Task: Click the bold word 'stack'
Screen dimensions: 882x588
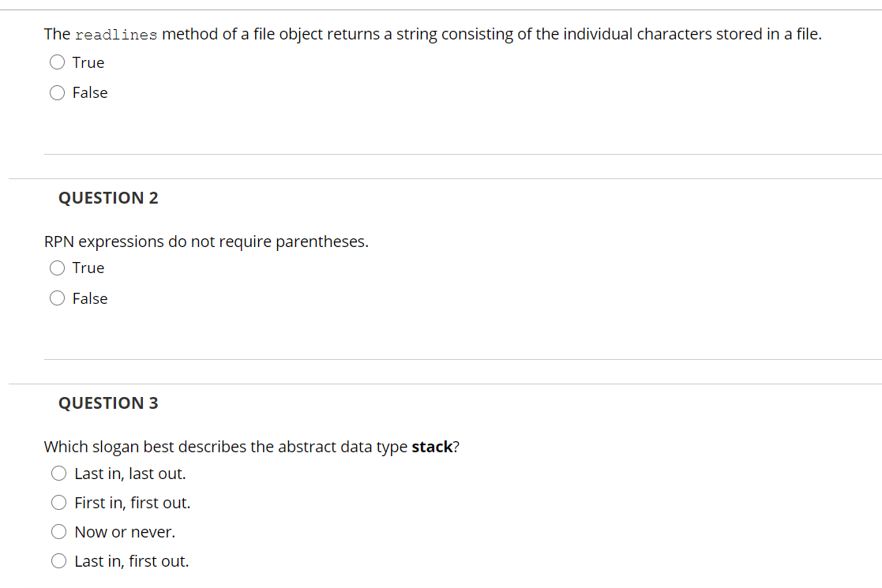Action: (432, 447)
